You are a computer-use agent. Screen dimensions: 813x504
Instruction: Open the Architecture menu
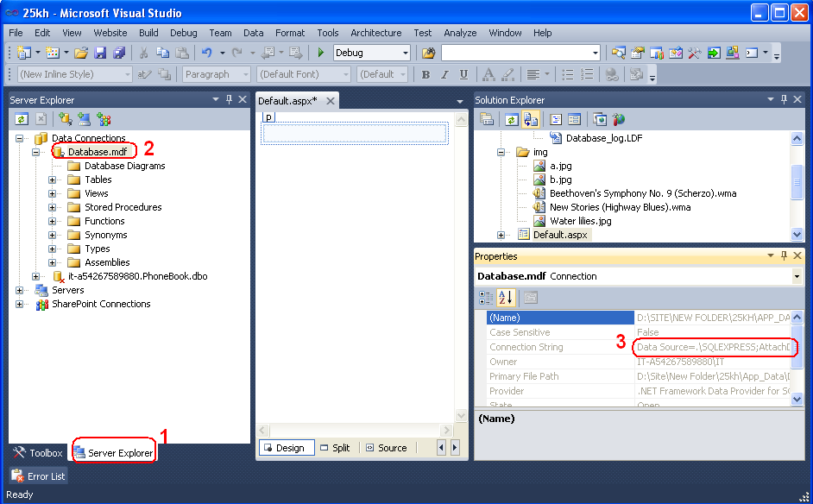(x=376, y=33)
